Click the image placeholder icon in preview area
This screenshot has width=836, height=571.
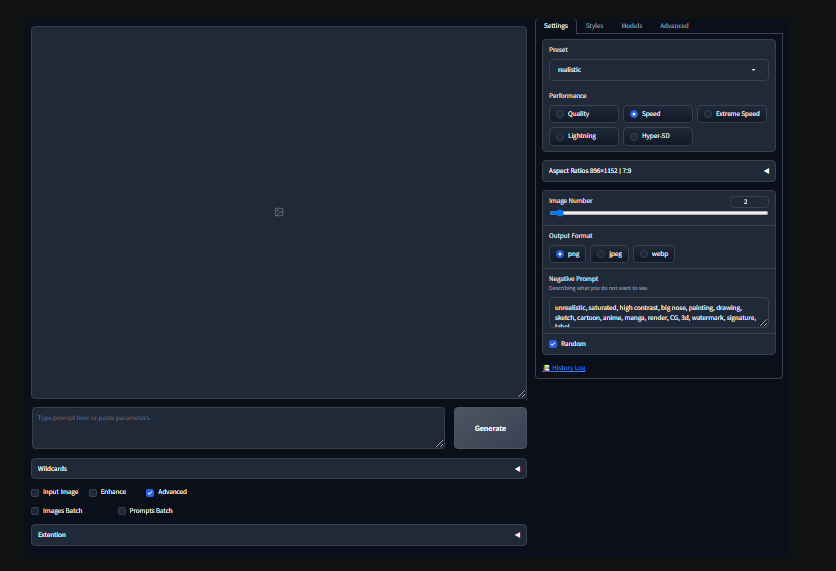click(279, 212)
